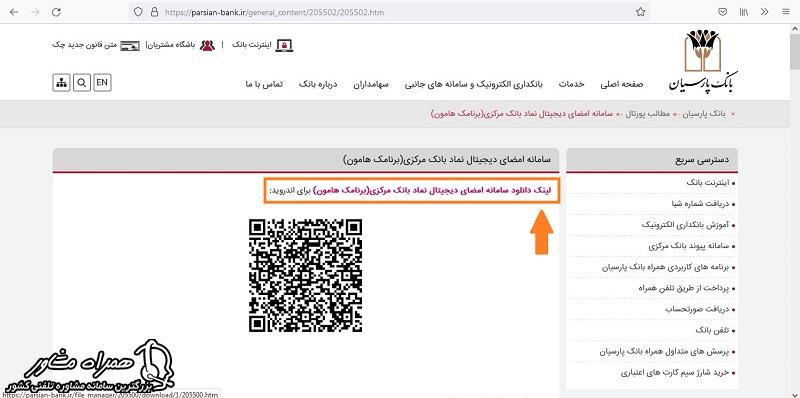The height and width of the screenshot is (398, 800).
Task: Open درباره بانک menu item
Action: [318, 84]
